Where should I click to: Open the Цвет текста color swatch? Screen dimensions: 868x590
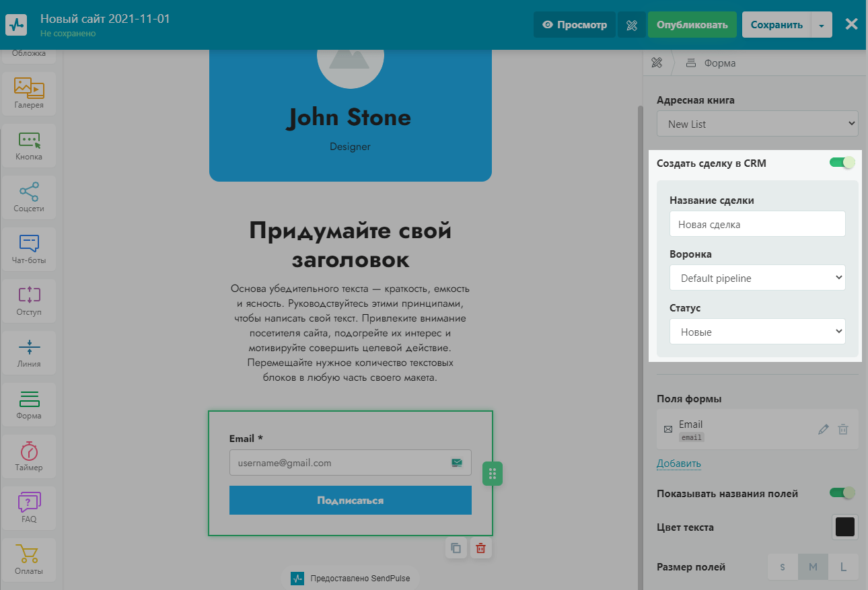[844, 527]
